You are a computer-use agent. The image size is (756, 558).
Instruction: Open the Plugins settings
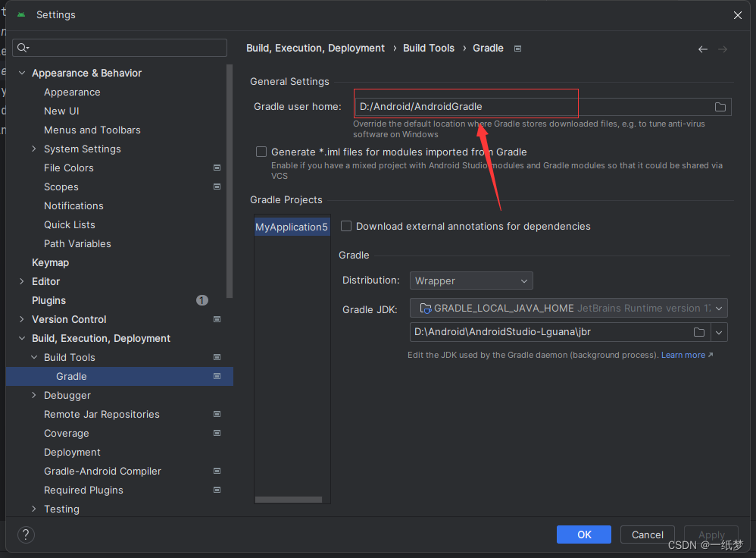click(48, 300)
